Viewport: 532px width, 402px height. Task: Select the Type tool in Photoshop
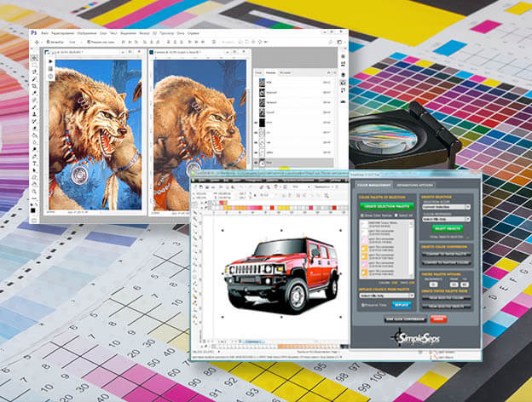point(34,163)
